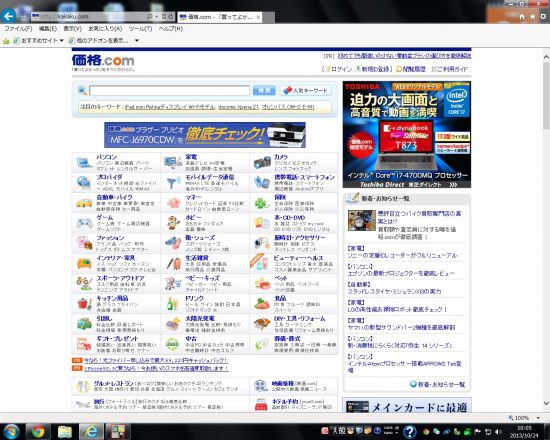Click the 人気キーワード button

click(x=305, y=91)
